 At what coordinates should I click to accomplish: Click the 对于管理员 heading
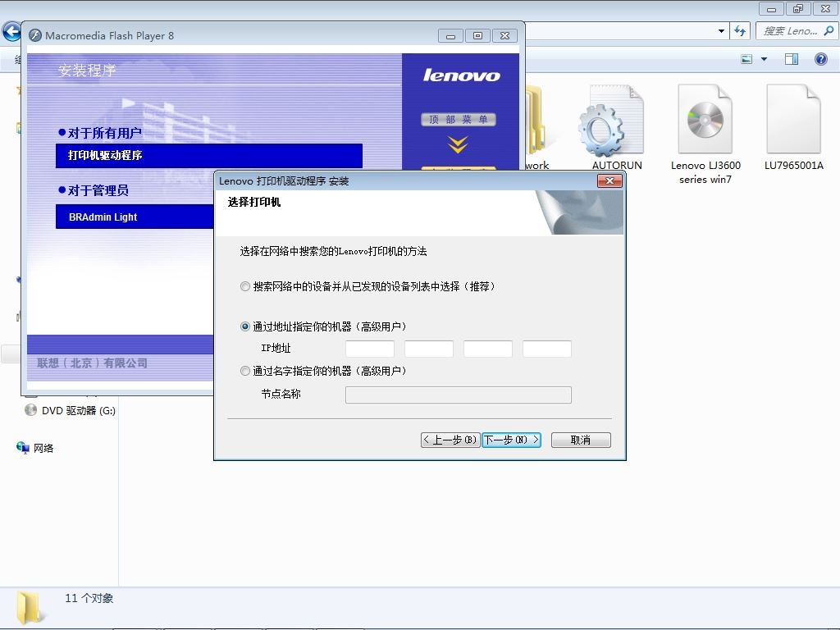coord(94,190)
